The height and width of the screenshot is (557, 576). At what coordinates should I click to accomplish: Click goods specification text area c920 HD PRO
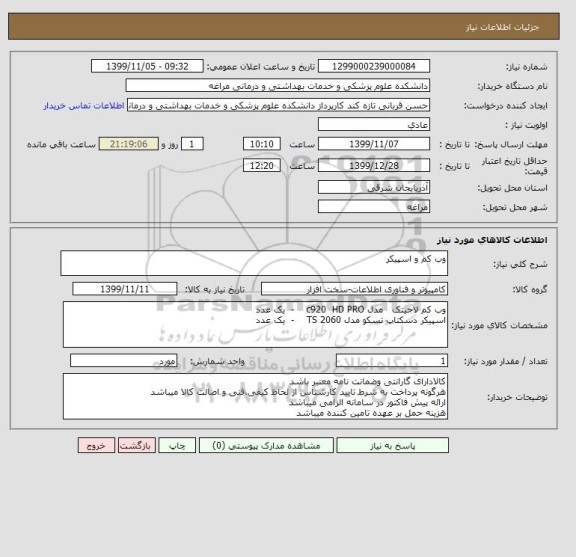tap(255, 324)
